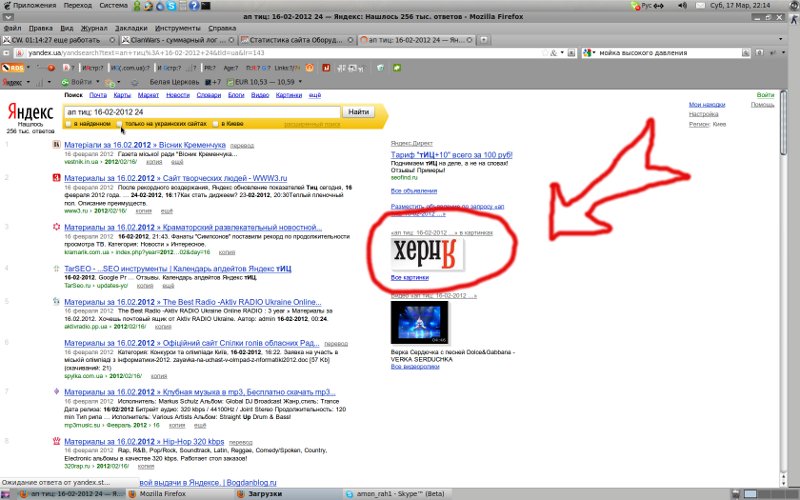Click the trash bin icon in RDS toolbar
This screenshot has height=500, width=800.
coord(380,67)
